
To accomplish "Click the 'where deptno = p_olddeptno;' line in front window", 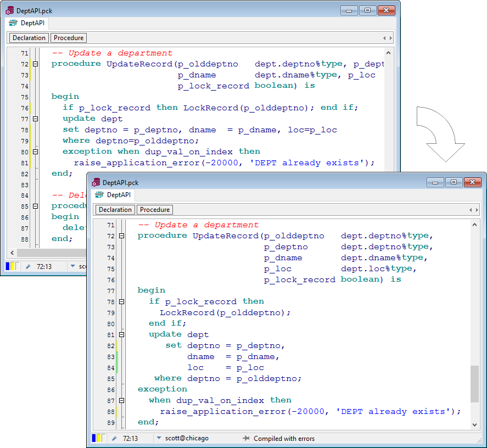I will pyautogui.click(x=228, y=378).
